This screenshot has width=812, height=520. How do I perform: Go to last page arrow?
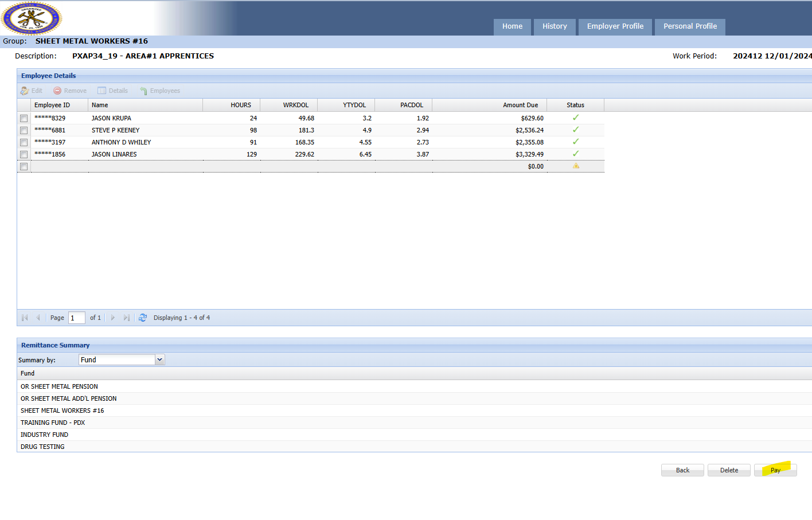[x=127, y=318]
